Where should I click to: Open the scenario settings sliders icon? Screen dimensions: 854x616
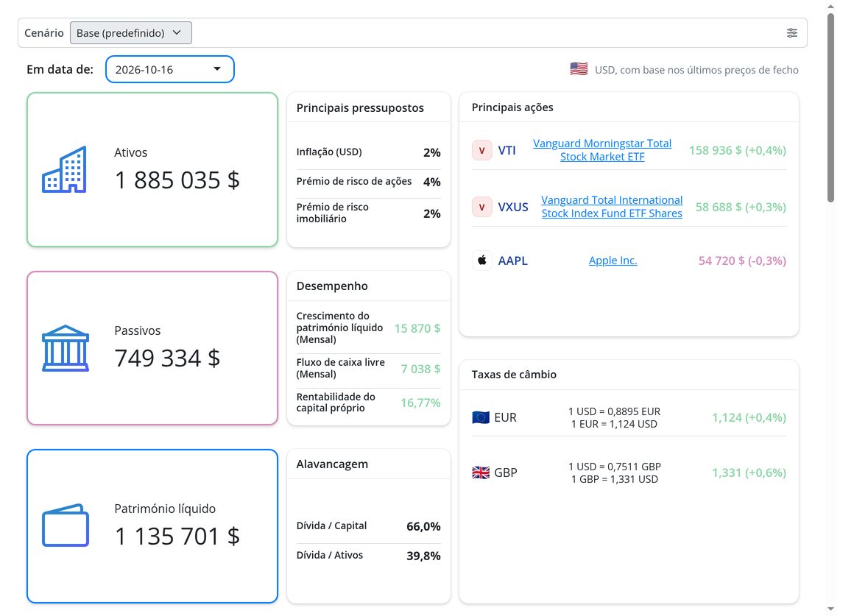pos(792,32)
